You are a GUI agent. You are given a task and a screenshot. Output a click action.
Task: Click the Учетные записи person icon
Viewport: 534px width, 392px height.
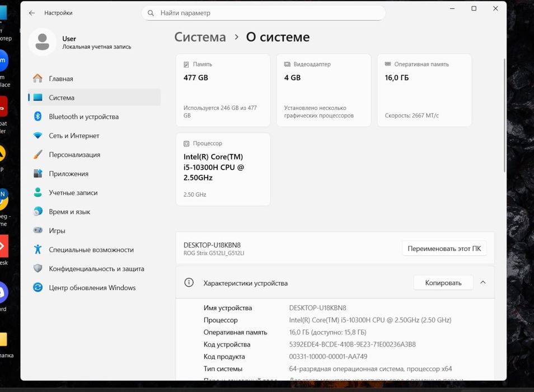[x=38, y=193]
